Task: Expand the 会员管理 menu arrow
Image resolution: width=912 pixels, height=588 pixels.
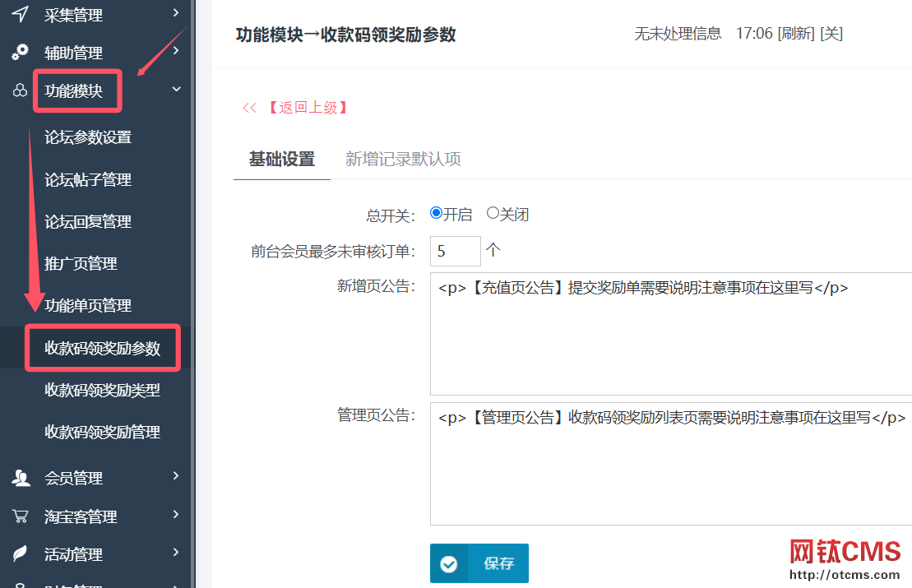Action: (x=176, y=476)
